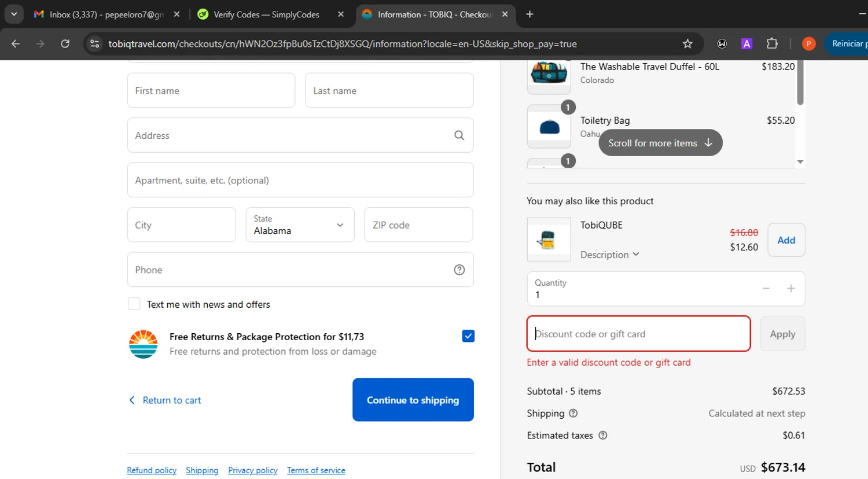Click the Estimated taxes help icon
This screenshot has width=868, height=479.
(x=603, y=435)
